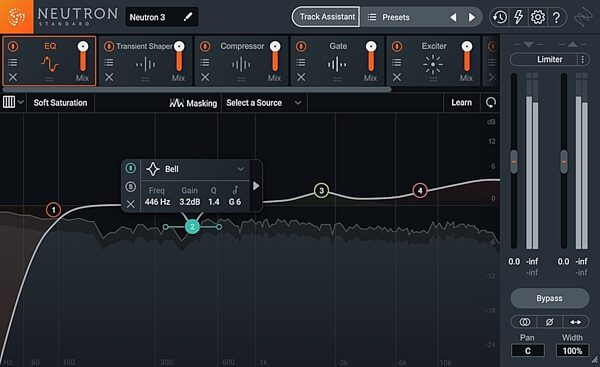Click the Width 100% field
Image resolution: width=600 pixels, height=367 pixels.
click(572, 351)
